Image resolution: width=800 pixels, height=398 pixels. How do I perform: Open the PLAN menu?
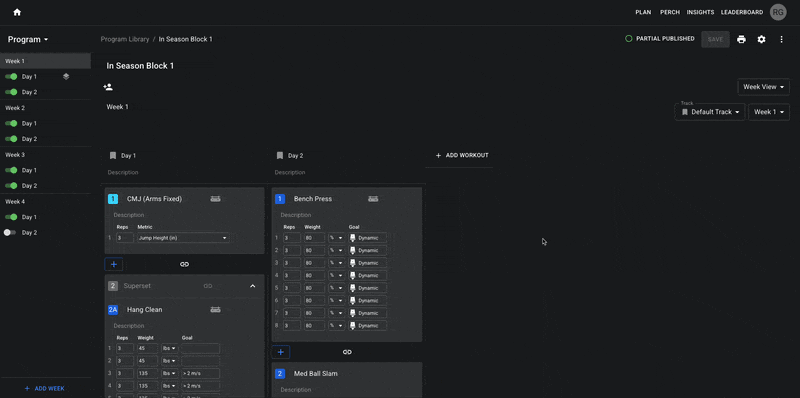643,12
